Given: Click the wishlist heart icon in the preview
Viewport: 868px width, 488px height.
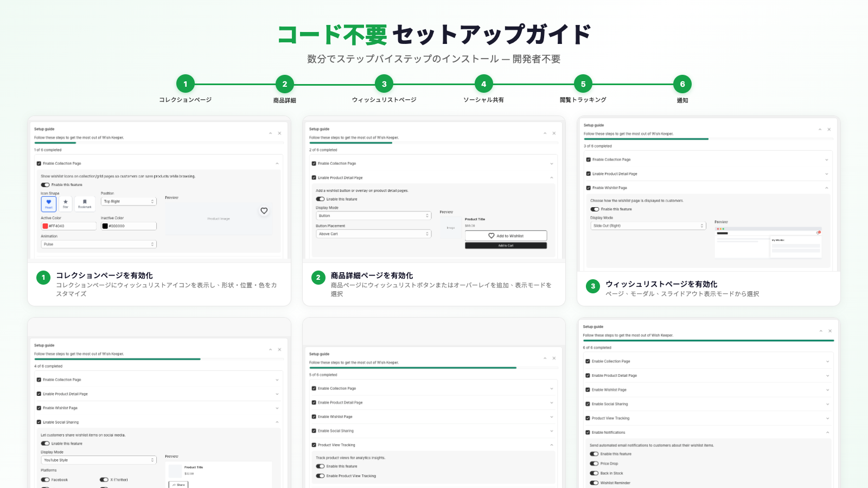Looking at the screenshot, I should coord(264,211).
